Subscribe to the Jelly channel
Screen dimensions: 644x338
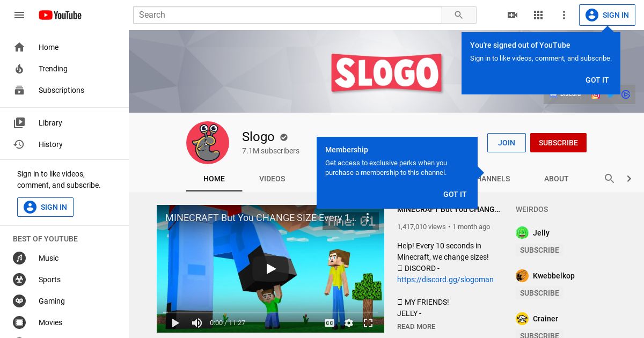(x=539, y=250)
